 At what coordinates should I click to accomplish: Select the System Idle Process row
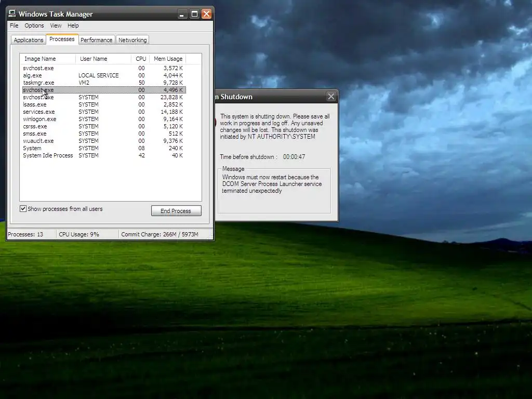coord(104,155)
